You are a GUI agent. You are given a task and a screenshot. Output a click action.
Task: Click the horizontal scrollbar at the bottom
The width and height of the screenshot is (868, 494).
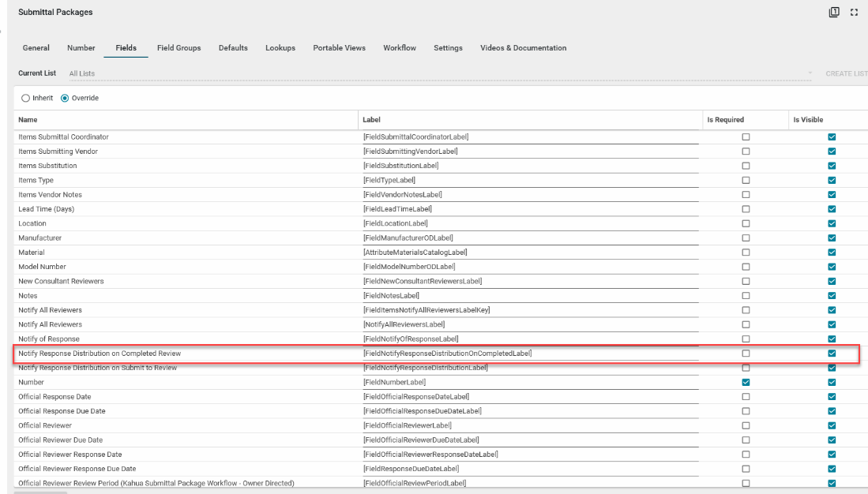(x=41, y=492)
